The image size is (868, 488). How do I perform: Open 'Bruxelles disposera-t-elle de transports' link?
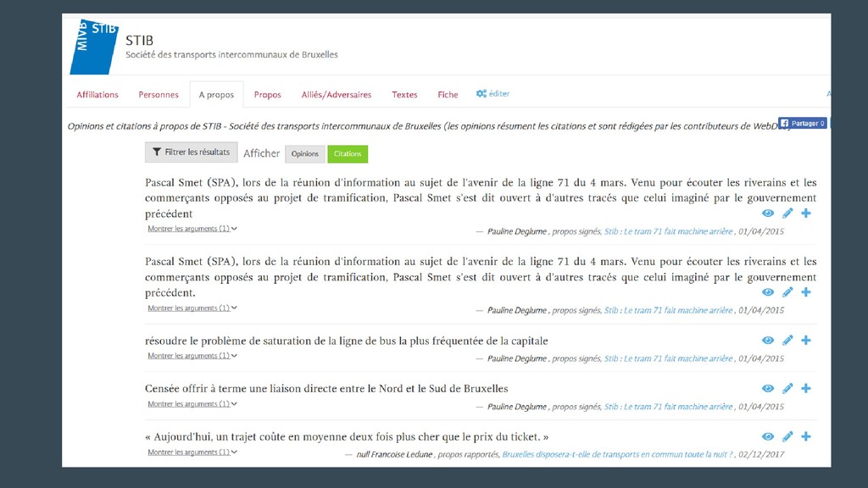pos(618,454)
